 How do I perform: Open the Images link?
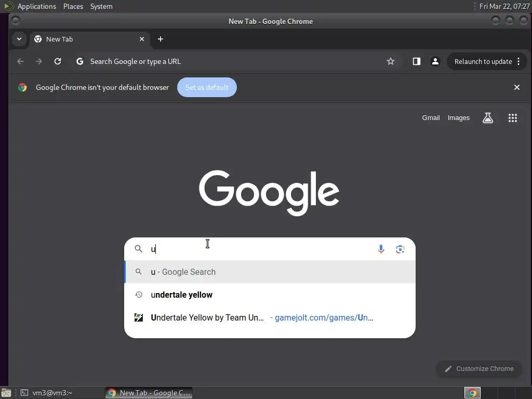click(x=458, y=118)
